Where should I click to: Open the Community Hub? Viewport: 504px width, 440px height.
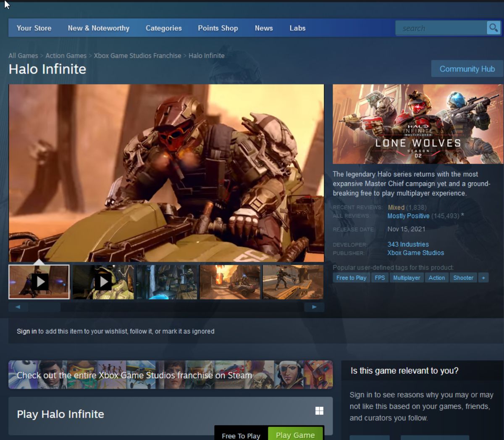(x=467, y=69)
